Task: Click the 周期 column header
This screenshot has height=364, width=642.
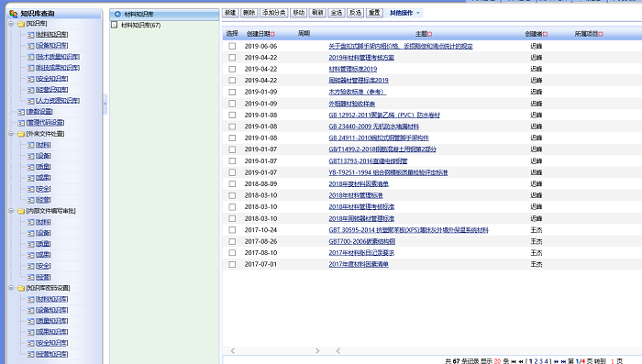Action: click(304, 34)
